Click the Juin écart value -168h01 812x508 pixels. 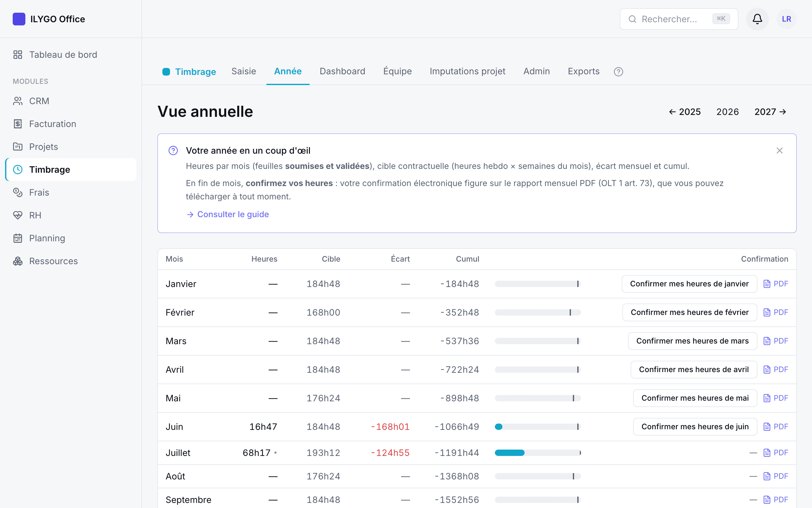pos(390,427)
